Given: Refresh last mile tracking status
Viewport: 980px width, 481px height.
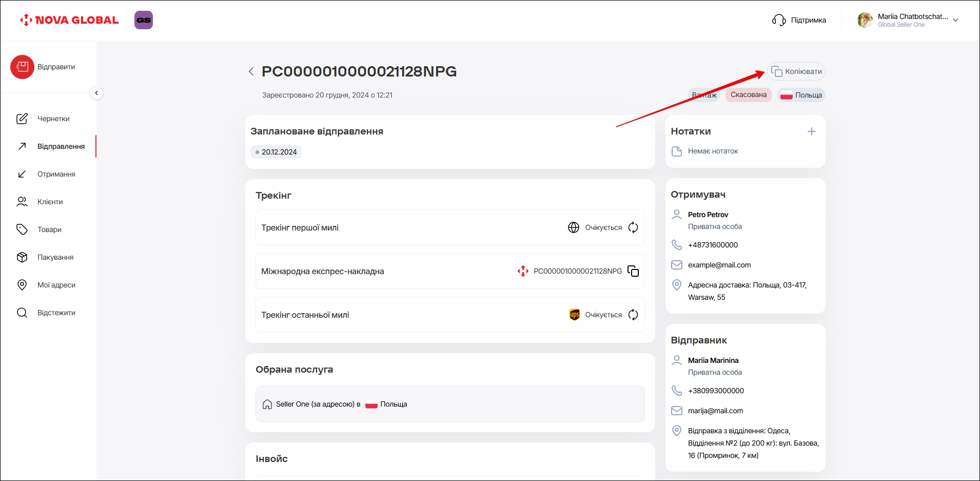Looking at the screenshot, I should (x=633, y=315).
